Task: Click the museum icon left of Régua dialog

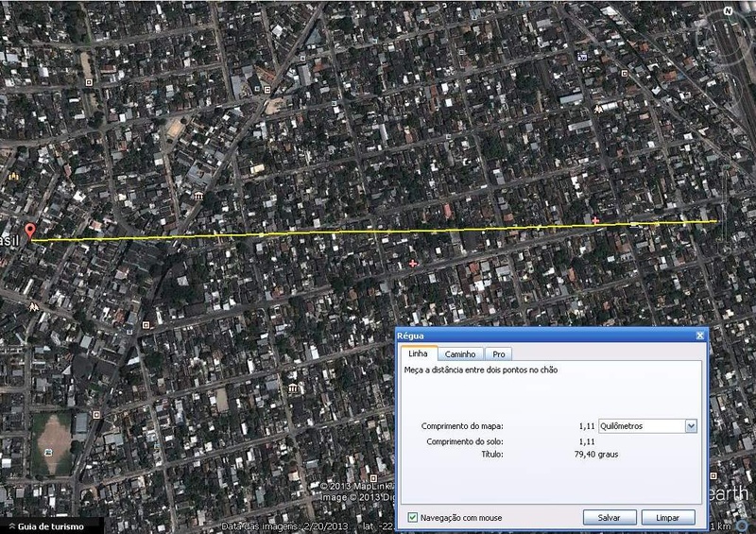Action: click(293, 388)
